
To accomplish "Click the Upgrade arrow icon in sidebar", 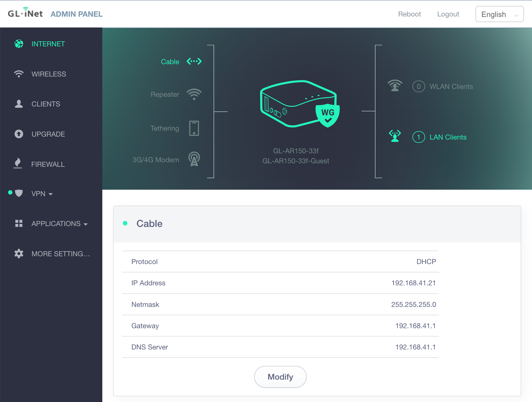I will [19, 134].
